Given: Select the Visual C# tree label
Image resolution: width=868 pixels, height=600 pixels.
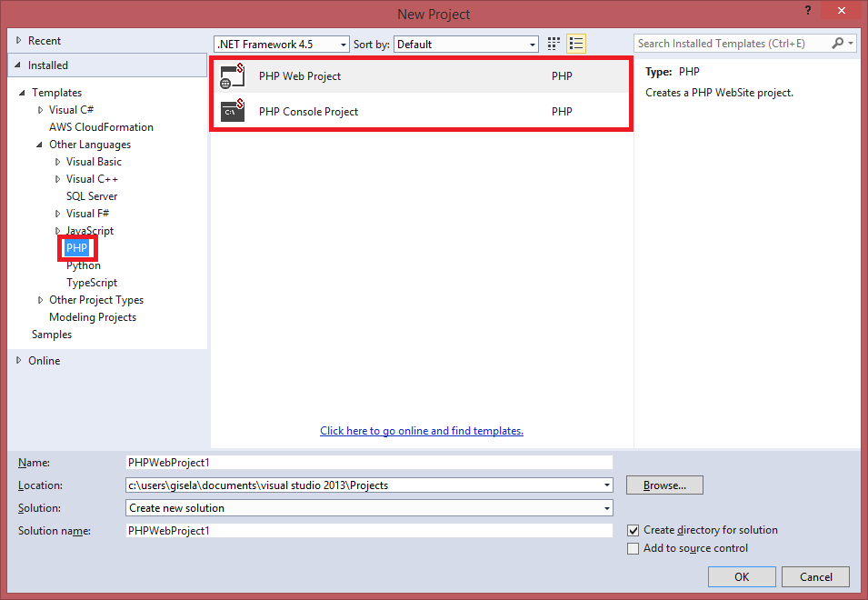Looking at the screenshot, I should pos(72,110).
